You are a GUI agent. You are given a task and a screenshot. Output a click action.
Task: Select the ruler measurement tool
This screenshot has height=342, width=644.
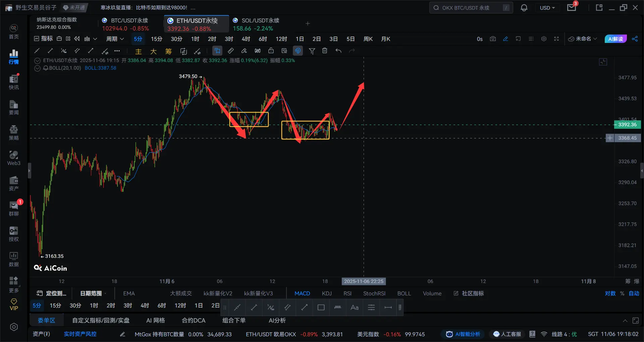click(231, 51)
